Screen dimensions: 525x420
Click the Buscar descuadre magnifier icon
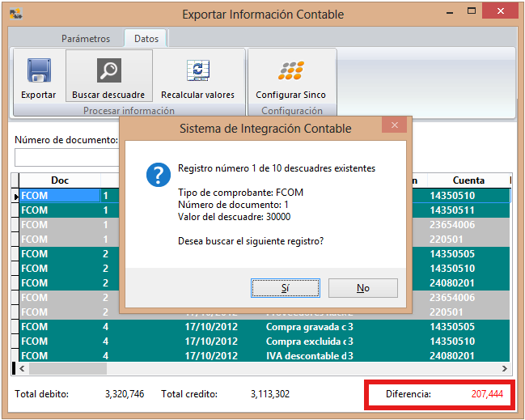(x=108, y=71)
